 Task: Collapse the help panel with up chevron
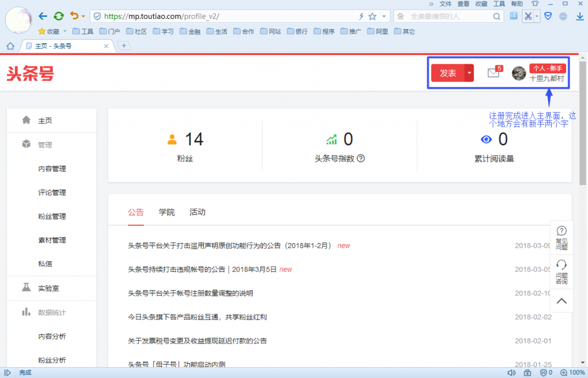click(x=561, y=300)
